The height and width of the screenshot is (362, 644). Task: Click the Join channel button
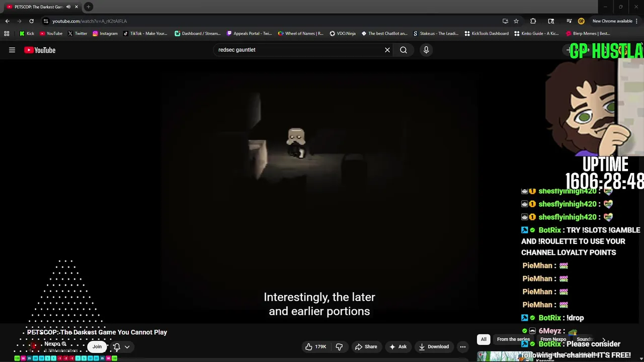(x=97, y=346)
